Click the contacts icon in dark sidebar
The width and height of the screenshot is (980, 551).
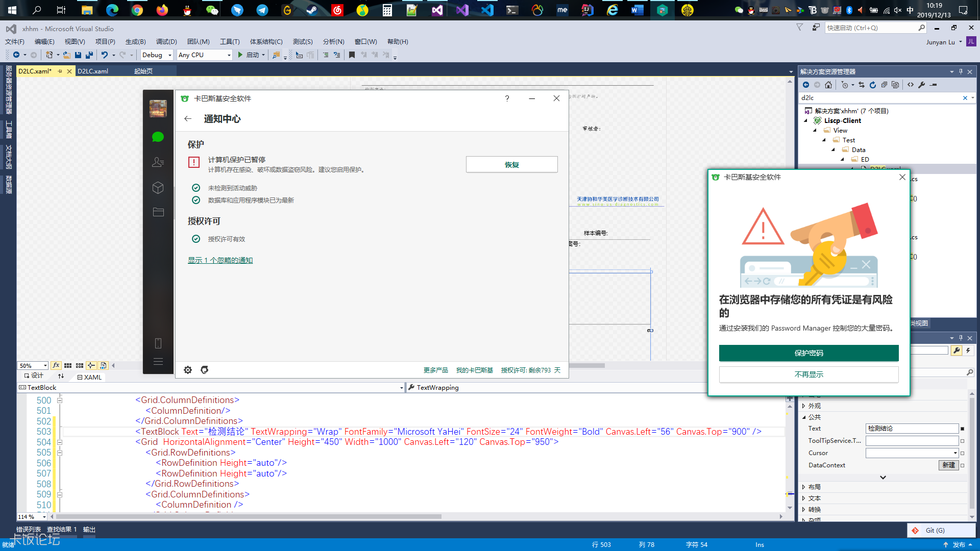[x=158, y=162]
